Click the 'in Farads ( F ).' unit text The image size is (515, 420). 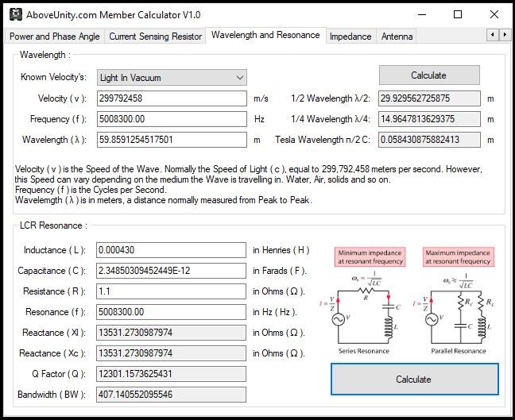pyautogui.click(x=280, y=271)
